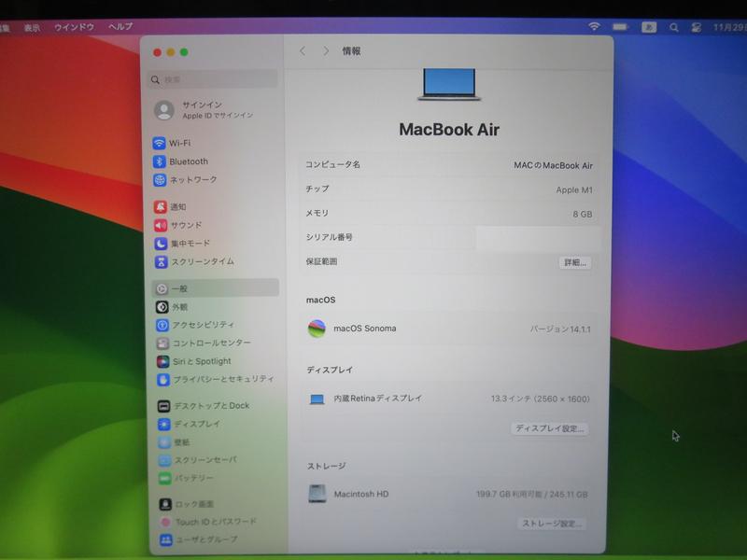Open デスクトップと Dock settings
The width and height of the screenshot is (747, 560).
point(204,406)
